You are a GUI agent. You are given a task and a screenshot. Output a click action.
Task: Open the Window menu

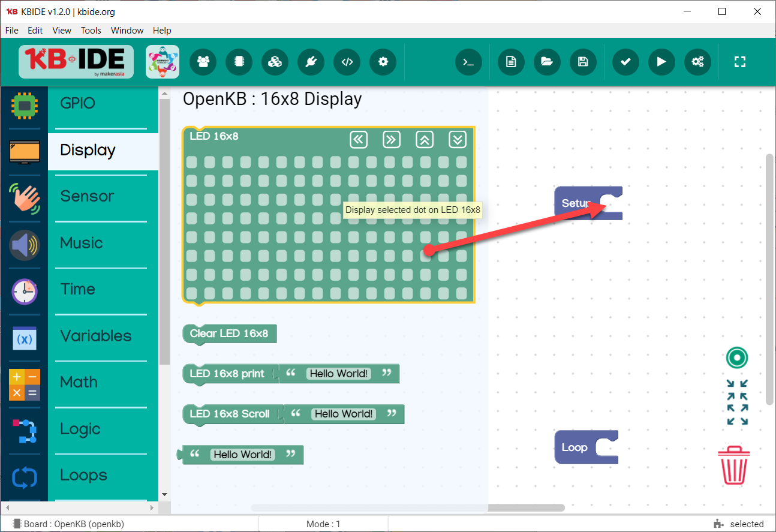[127, 31]
